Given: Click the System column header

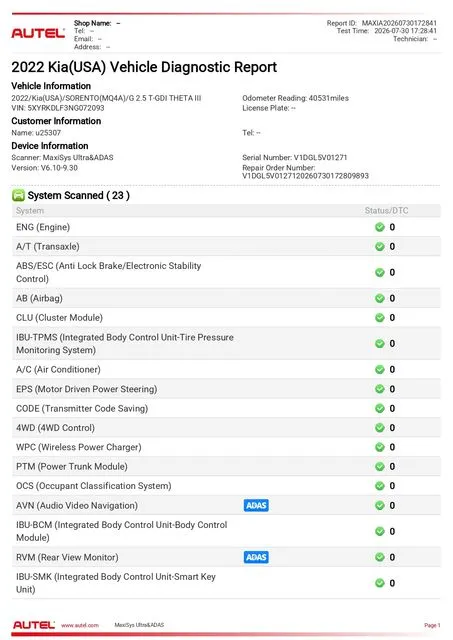Looking at the screenshot, I should point(30,211).
